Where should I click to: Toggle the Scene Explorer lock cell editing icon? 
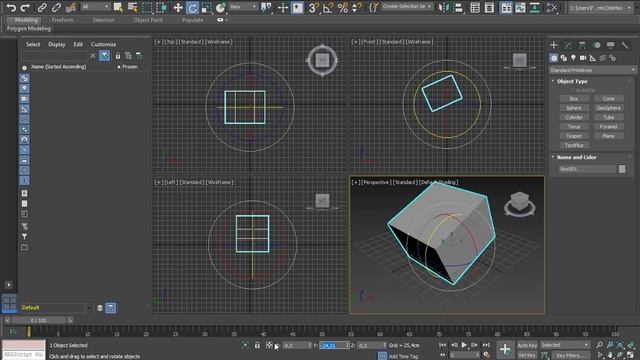(x=118, y=56)
